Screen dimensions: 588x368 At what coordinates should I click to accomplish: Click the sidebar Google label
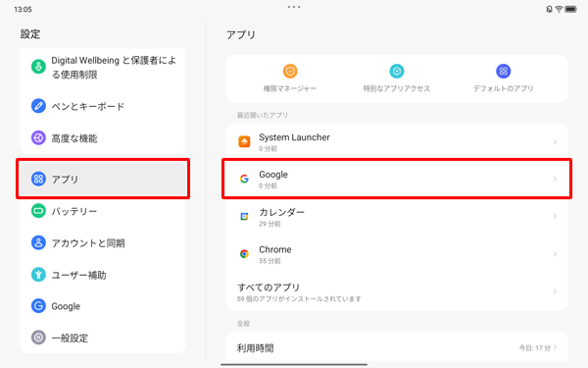click(x=66, y=306)
